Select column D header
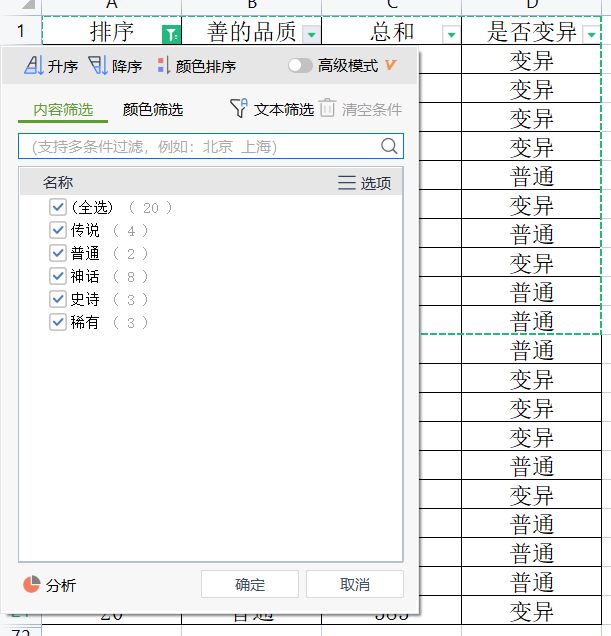Image resolution: width=611 pixels, height=636 pixels. point(532,5)
